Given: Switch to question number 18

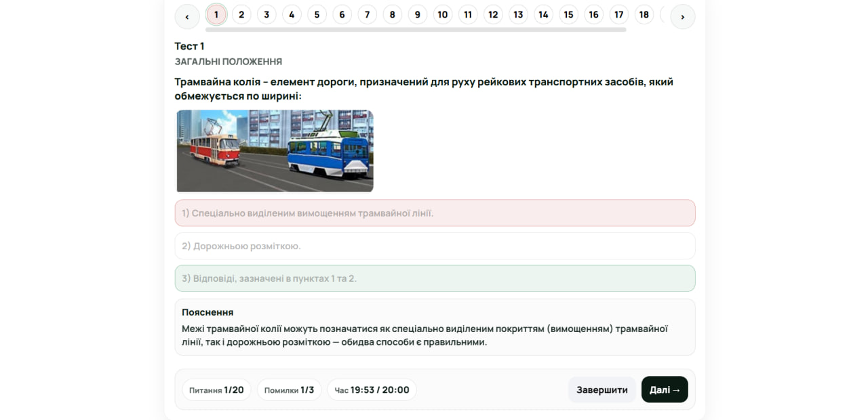Looking at the screenshot, I should tap(644, 14).
